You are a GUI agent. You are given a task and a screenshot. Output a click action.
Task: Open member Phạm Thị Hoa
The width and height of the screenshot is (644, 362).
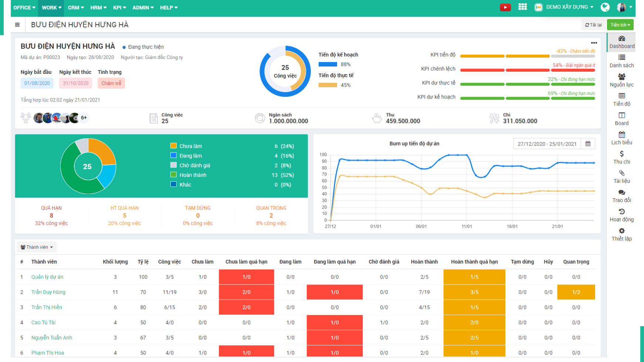click(x=48, y=352)
